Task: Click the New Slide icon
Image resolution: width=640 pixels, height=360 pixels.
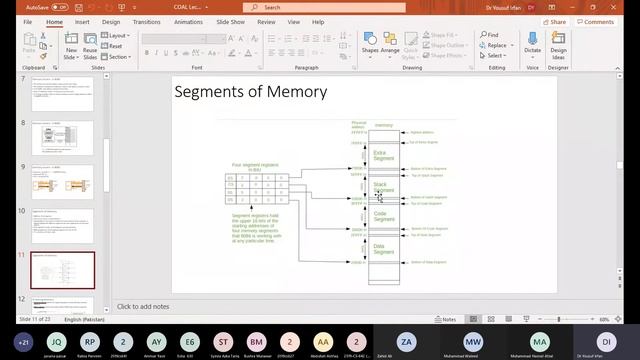Action: tap(71, 39)
